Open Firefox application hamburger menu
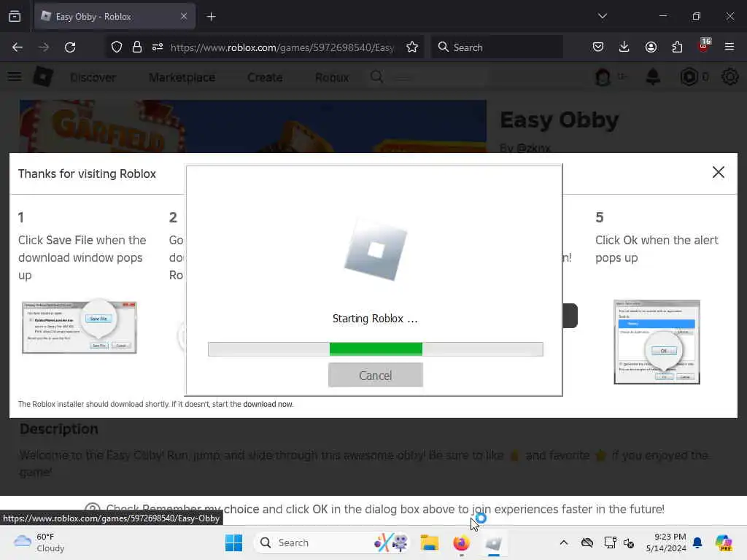The image size is (747, 560). click(729, 47)
